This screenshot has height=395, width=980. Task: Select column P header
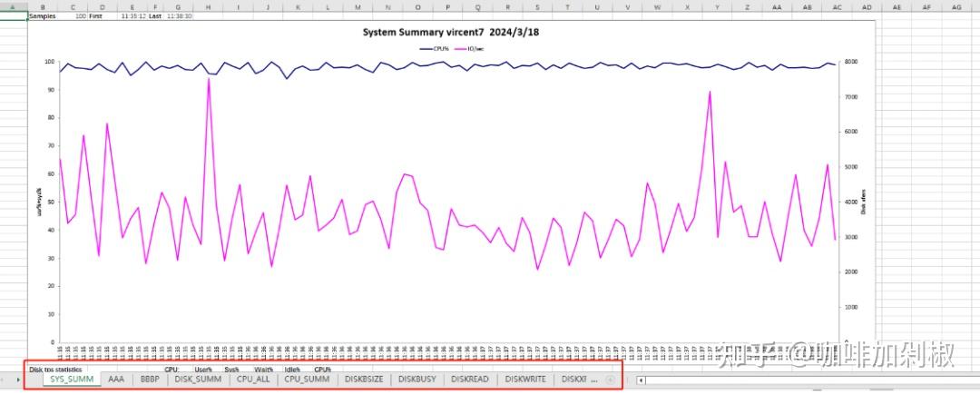(x=447, y=7)
